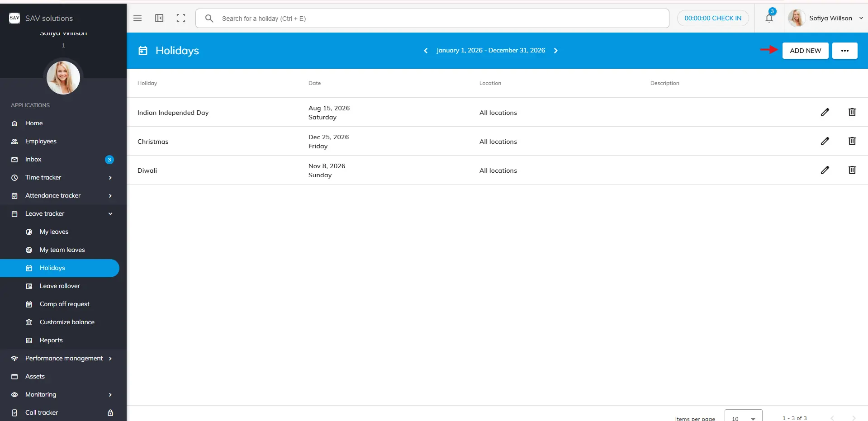Image resolution: width=868 pixels, height=421 pixels.
Task: Toggle fullscreen mode icon
Action: pyautogui.click(x=181, y=18)
